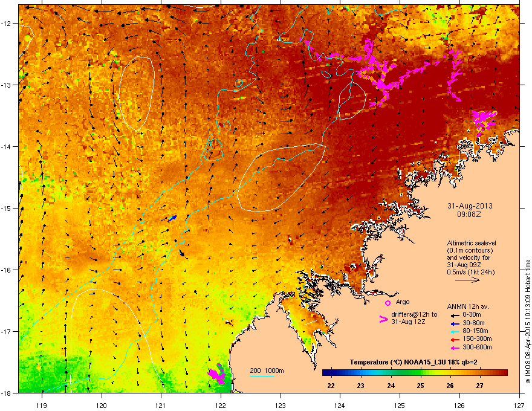Click the 'drifters@12h to' legend text
Screen dimensions: 532x411
tap(414, 314)
